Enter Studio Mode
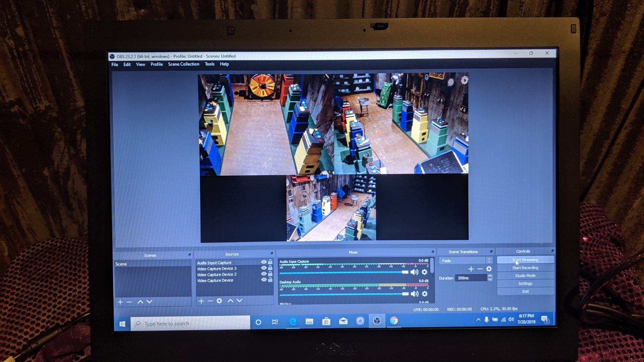The image size is (644, 362). [525, 276]
